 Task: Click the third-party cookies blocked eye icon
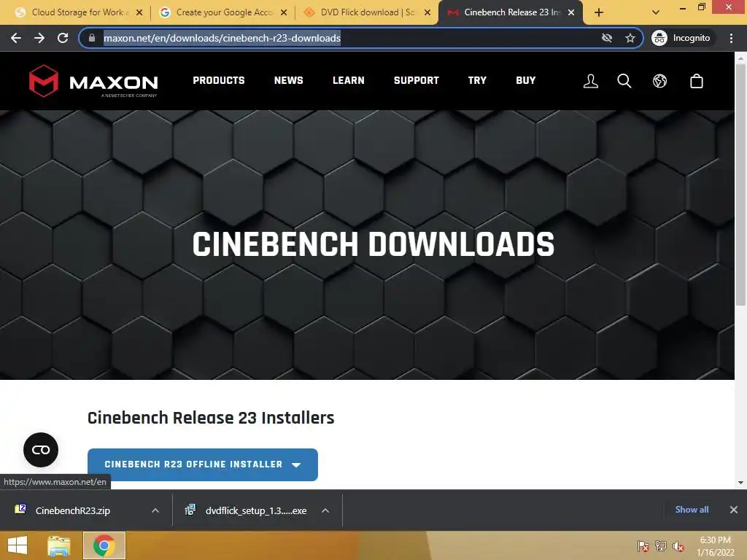(x=606, y=38)
